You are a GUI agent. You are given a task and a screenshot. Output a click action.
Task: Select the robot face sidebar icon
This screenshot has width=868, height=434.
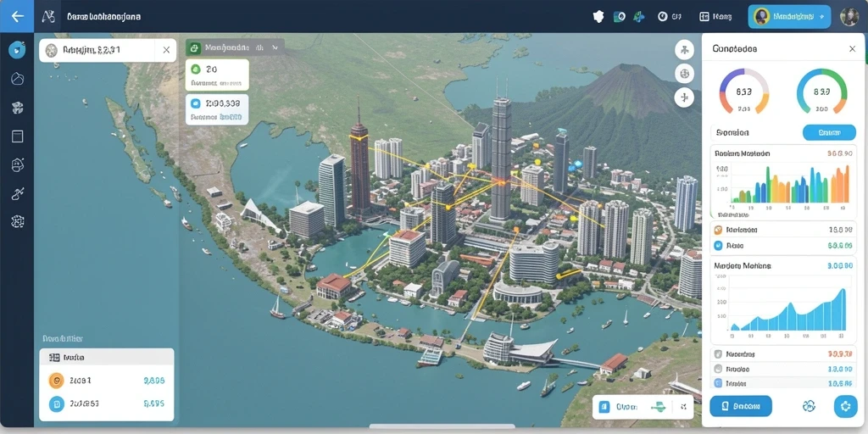[17, 164]
